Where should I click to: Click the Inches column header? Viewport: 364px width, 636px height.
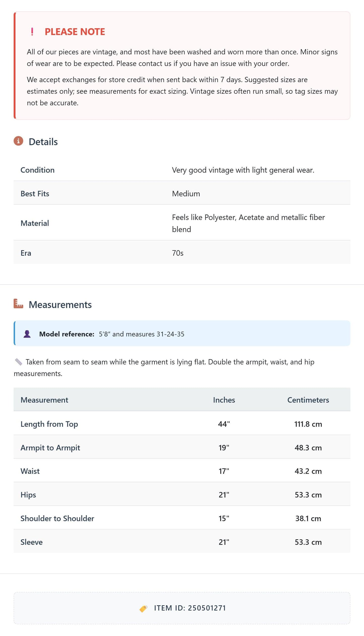224,400
